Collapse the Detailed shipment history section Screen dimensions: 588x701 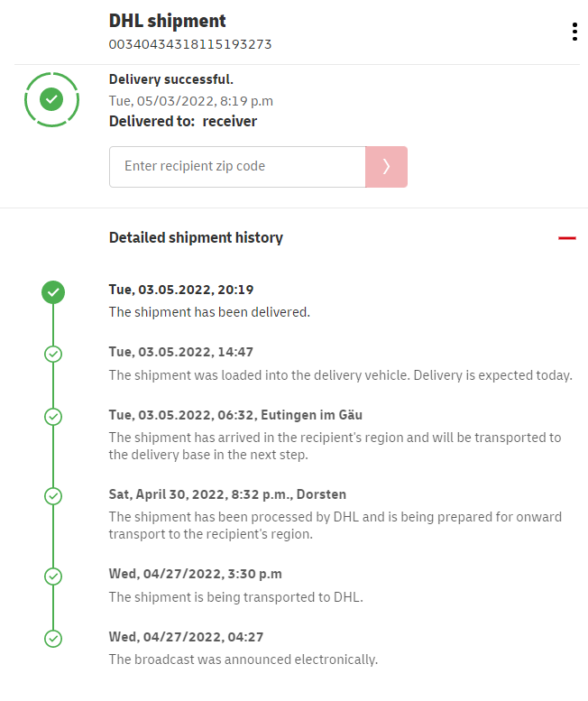[566, 238]
